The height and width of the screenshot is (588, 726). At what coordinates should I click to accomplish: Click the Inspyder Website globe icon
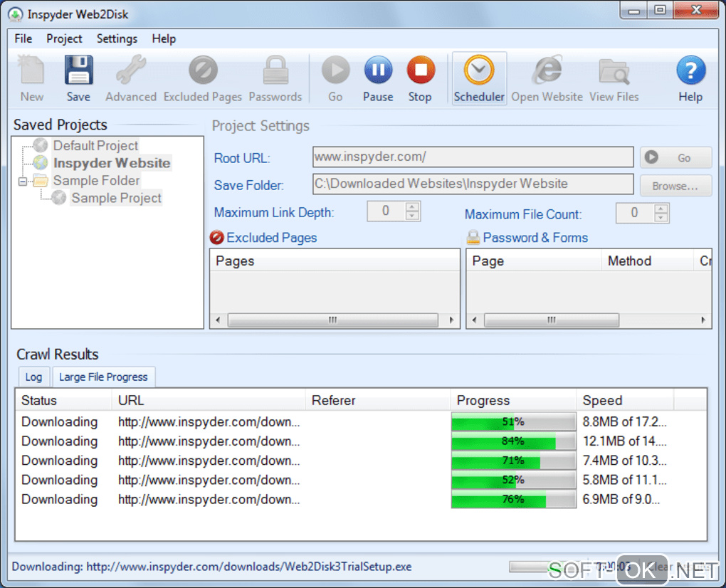(x=41, y=162)
